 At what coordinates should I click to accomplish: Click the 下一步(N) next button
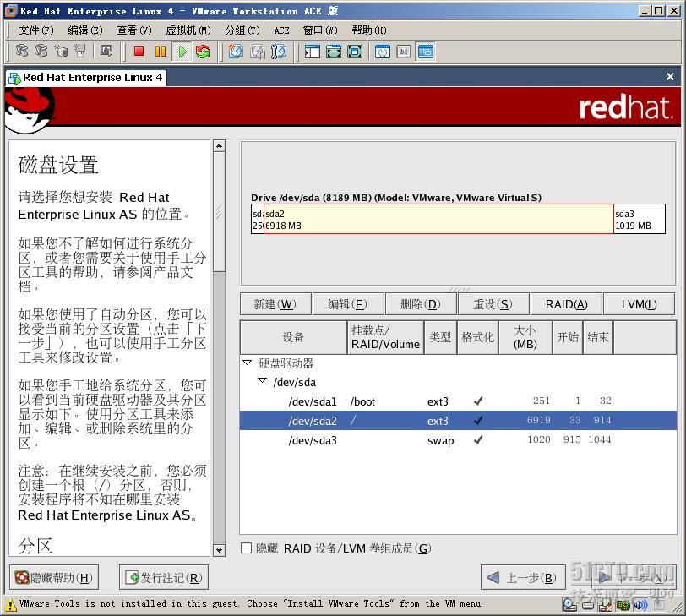coord(632,577)
